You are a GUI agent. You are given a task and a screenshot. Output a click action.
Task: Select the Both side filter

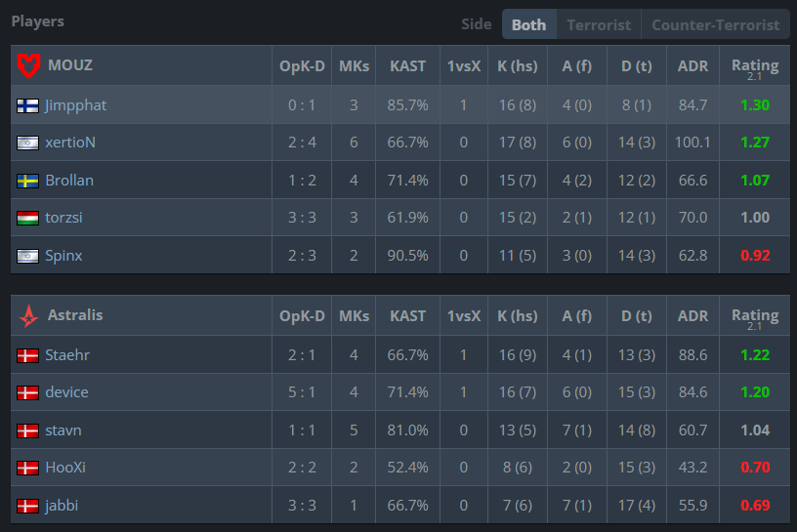pyautogui.click(x=528, y=24)
